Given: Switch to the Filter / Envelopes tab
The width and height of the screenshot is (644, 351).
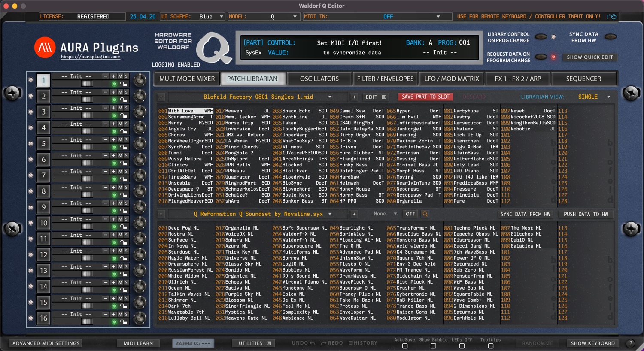Looking at the screenshot, I should [386, 79].
